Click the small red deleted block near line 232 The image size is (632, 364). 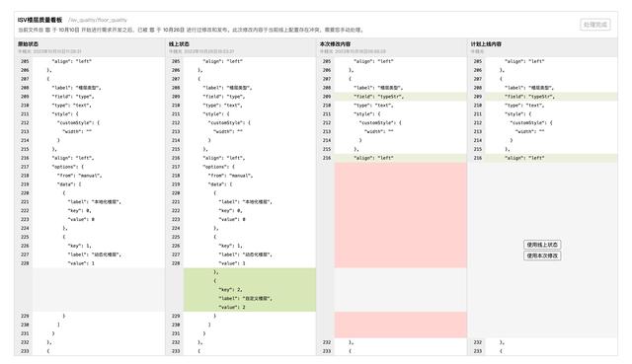coord(401,325)
